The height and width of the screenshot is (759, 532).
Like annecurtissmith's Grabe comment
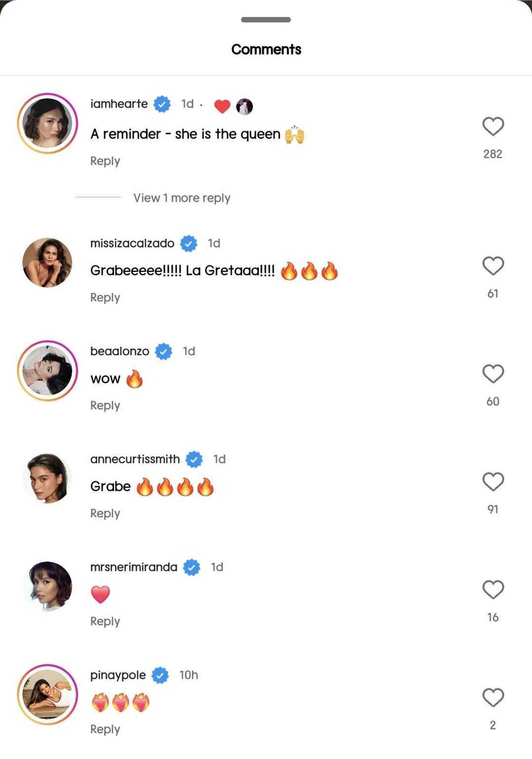click(x=493, y=481)
